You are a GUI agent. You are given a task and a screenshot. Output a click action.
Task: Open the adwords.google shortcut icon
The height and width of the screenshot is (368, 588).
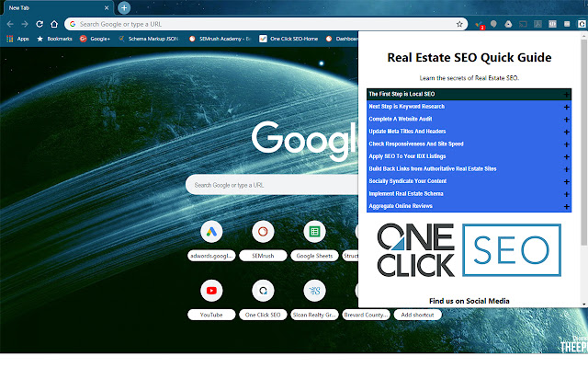point(211,232)
